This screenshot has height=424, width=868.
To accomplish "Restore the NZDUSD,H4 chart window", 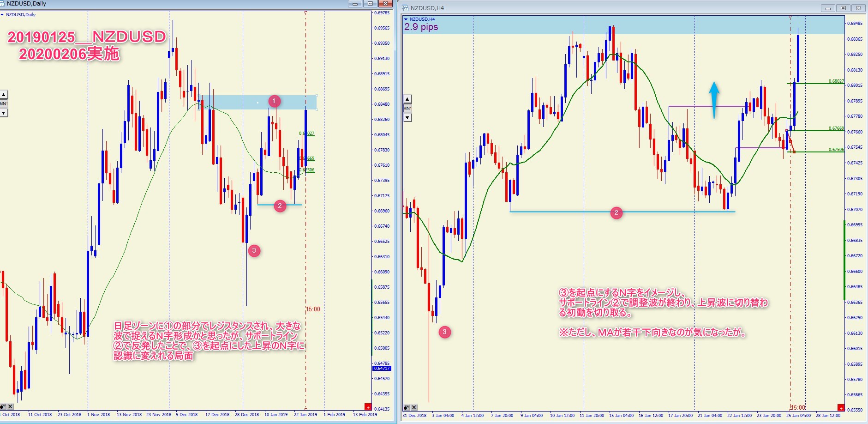I will (x=843, y=8).
